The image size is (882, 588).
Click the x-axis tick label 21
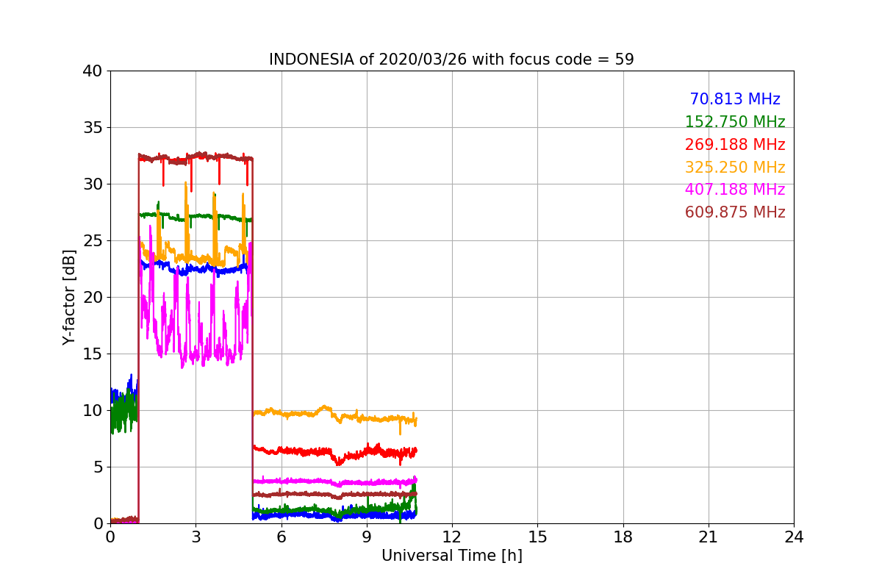709,537
